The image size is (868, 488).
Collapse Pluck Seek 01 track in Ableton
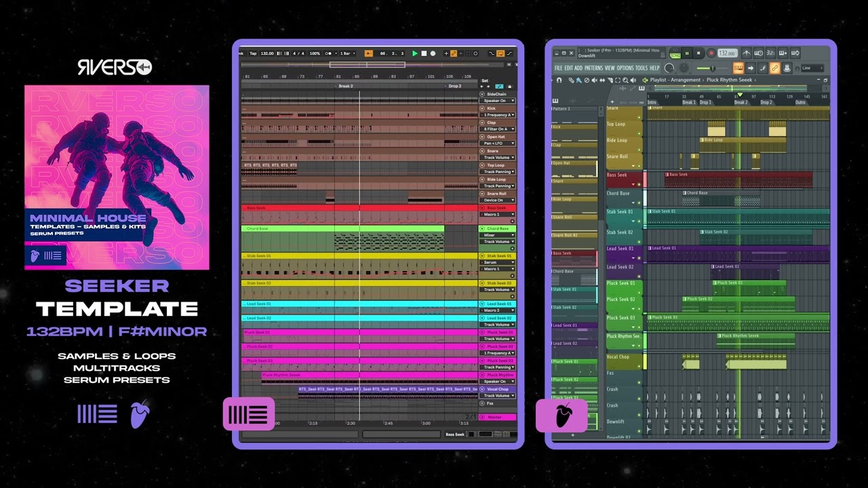coord(482,332)
